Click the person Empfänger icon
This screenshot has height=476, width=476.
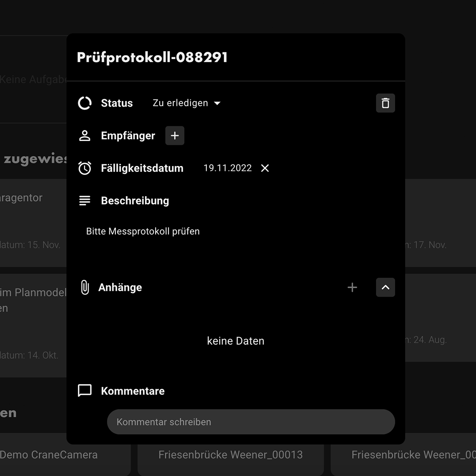(x=85, y=136)
